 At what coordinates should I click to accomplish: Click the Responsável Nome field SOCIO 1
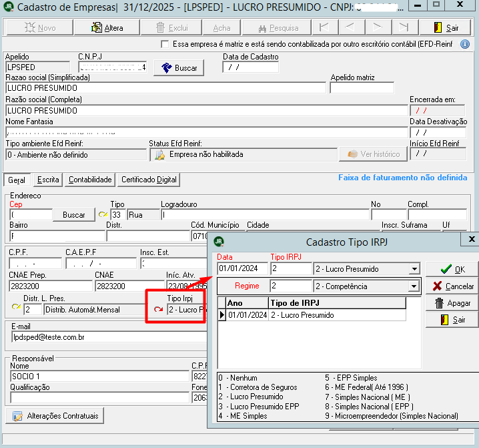pos(100,376)
